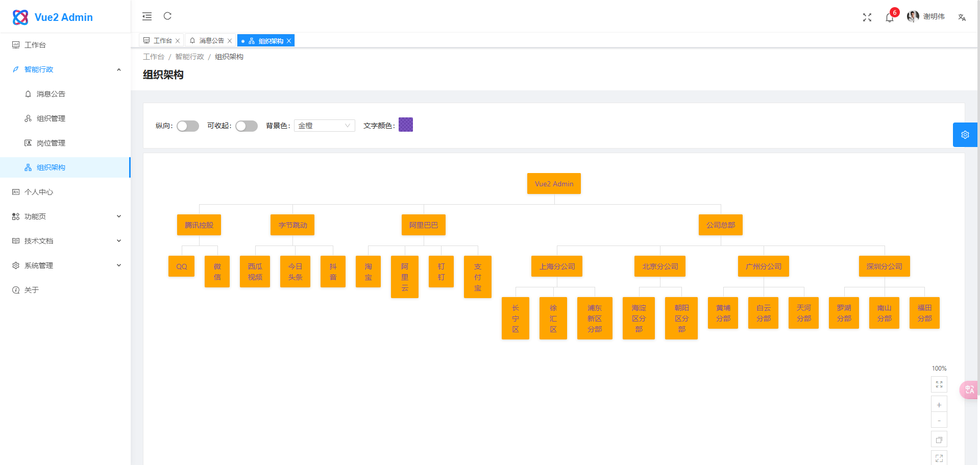980x465 pixels.
Task: Click the Vue2 Admin root chart node
Action: click(554, 184)
